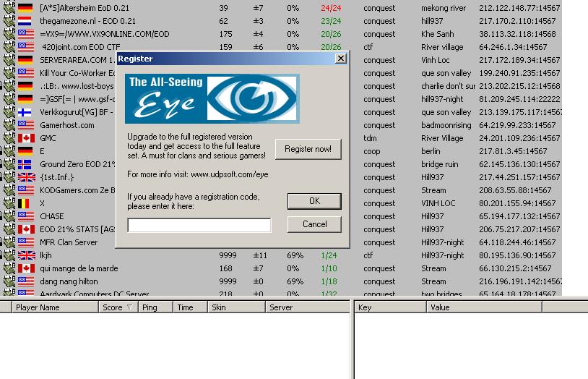Click game icon of Altersheim EoD row
Image resolution: width=588 pixels, height=379 pixels.
[x=9, y=8]
